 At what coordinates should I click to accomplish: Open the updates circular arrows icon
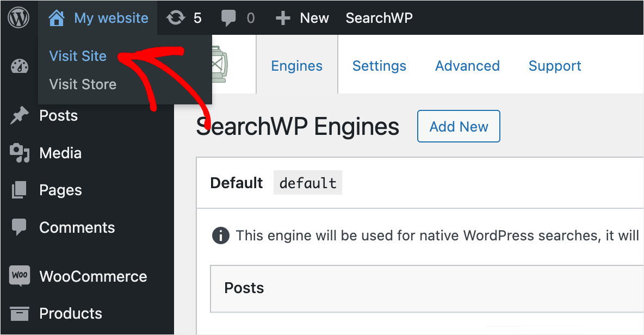[x=176, y=18]
